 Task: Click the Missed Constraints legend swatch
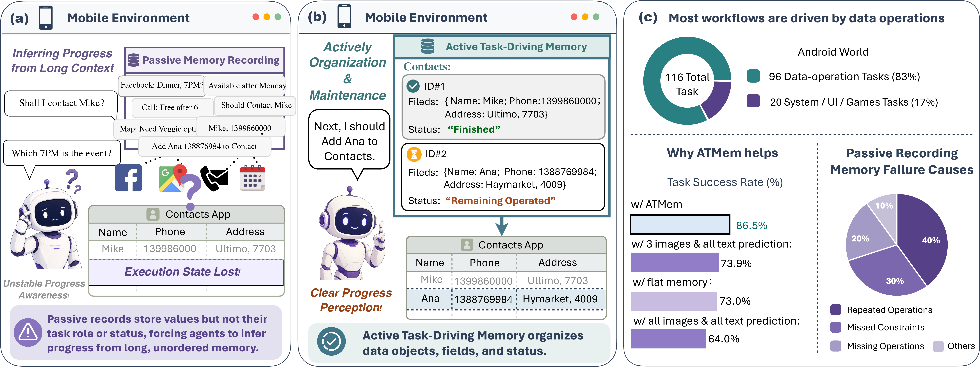coord(836,327)
